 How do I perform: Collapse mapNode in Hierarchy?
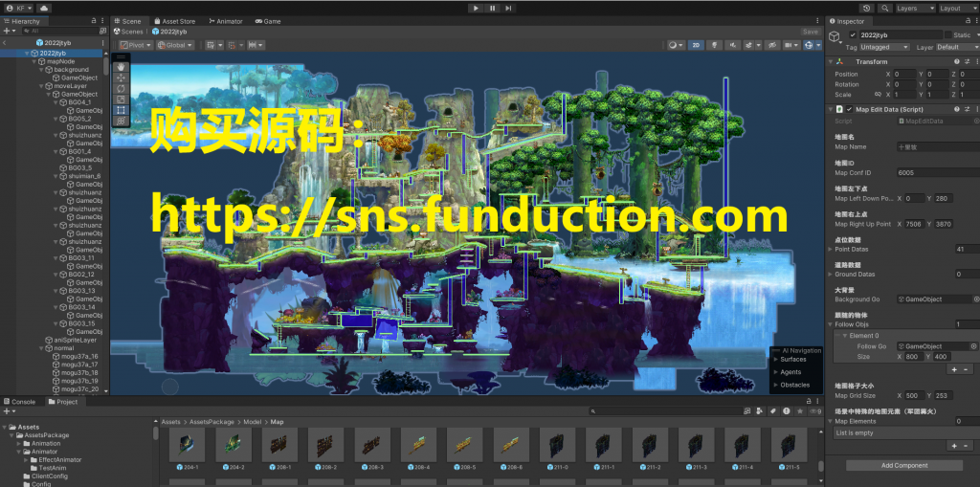click(33, 61)
